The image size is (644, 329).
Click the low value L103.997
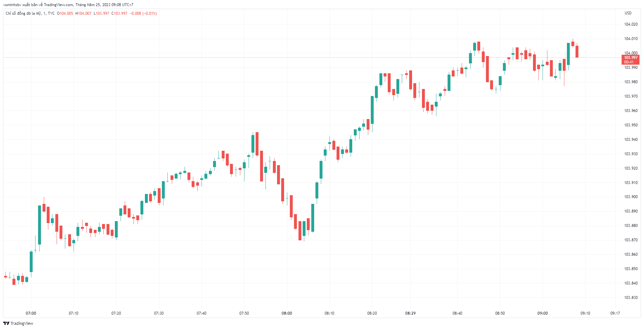pyautogui.click(x=101, y=13)
